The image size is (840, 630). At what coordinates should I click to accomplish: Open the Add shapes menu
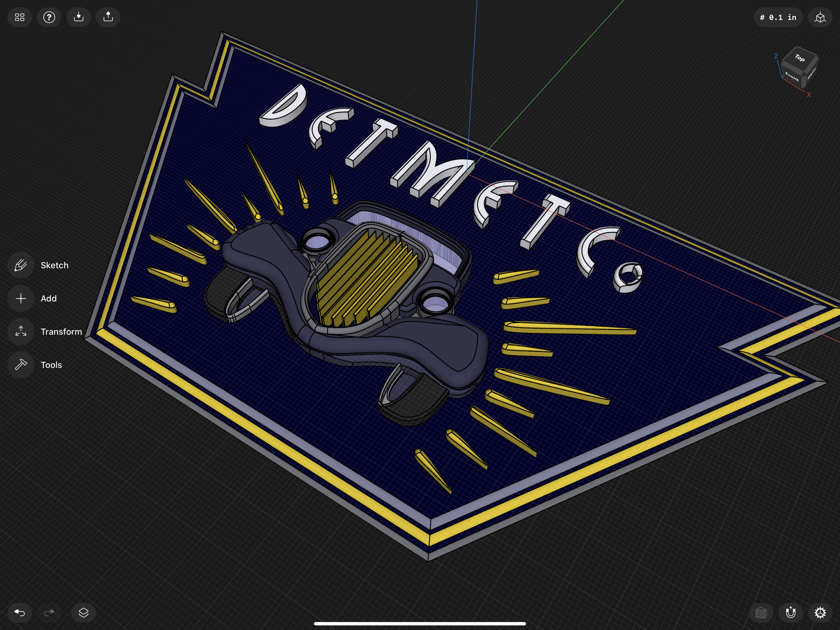pyautogui.click(x=21, y=298)
